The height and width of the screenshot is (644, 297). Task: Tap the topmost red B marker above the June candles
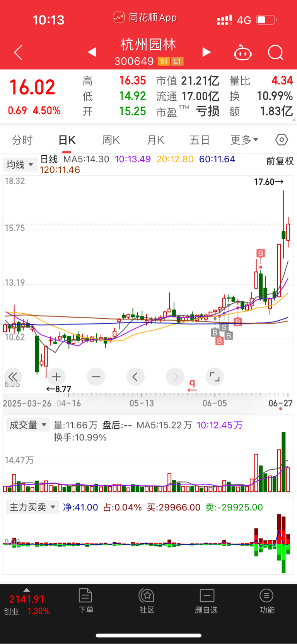coord(260,253)
